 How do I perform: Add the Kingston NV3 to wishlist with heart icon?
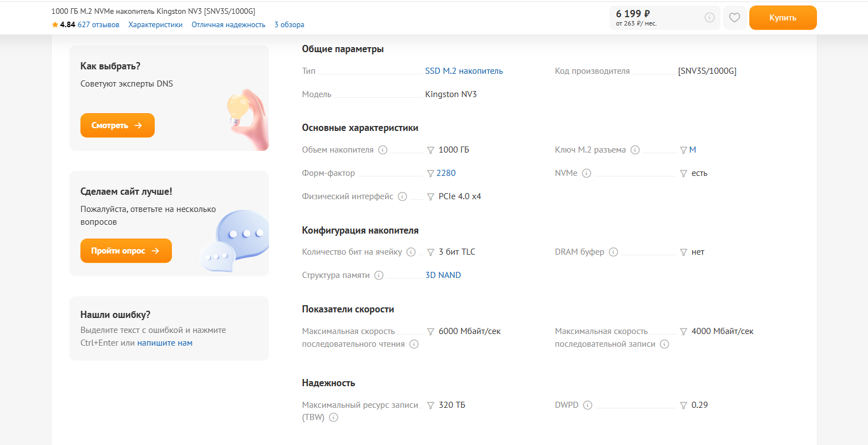click(x=734, y=18)
